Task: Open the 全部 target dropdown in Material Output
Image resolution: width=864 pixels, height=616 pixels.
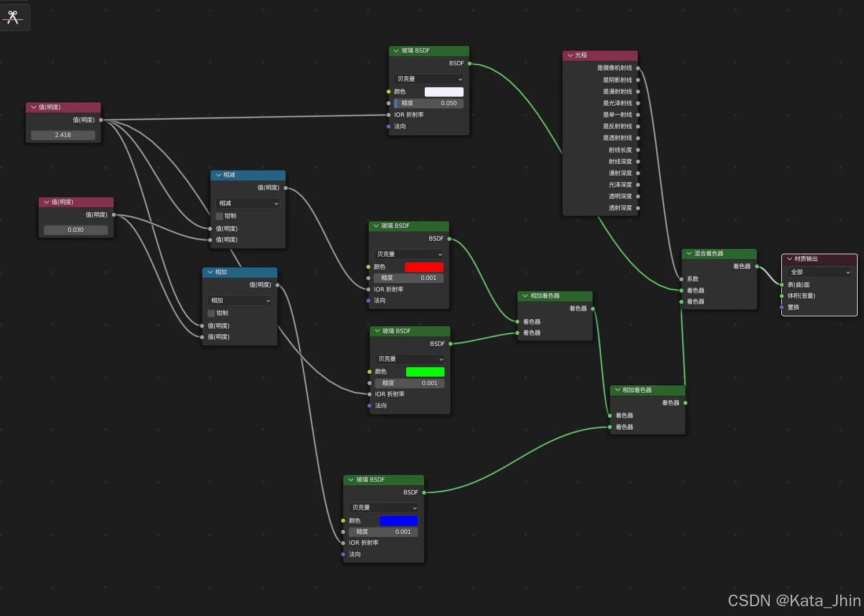Action: pos(819,272)
